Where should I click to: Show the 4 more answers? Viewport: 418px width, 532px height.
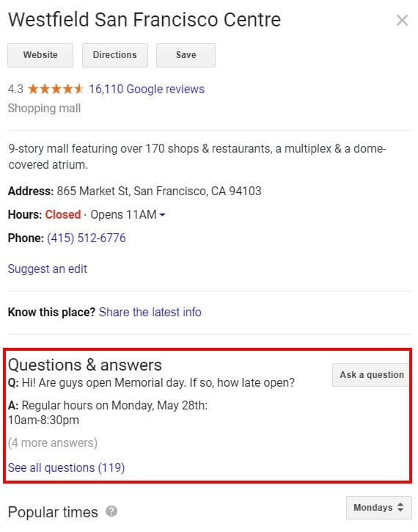[53, 443]
